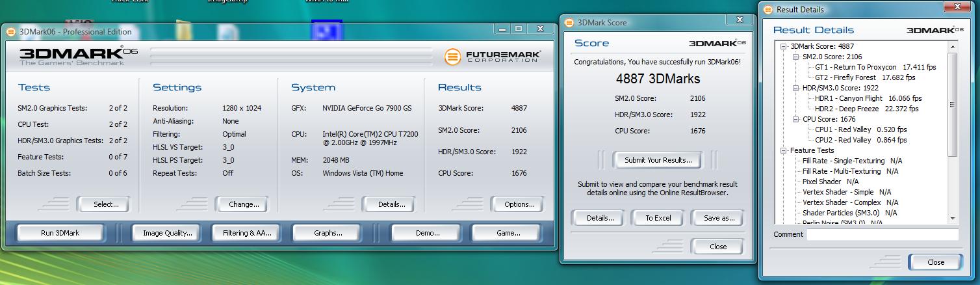Collapse the HDR/SM3.0 Score: 1922 node

click(x=796, y=88)
